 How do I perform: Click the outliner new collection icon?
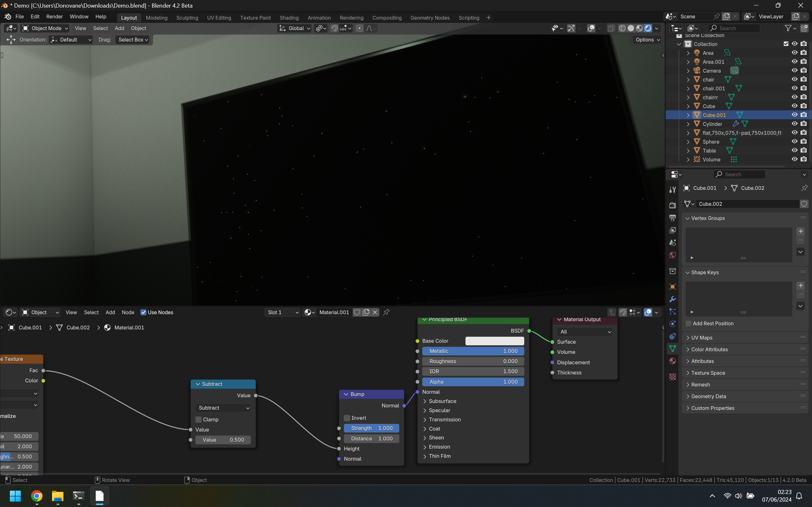click(x=804, y=28)
